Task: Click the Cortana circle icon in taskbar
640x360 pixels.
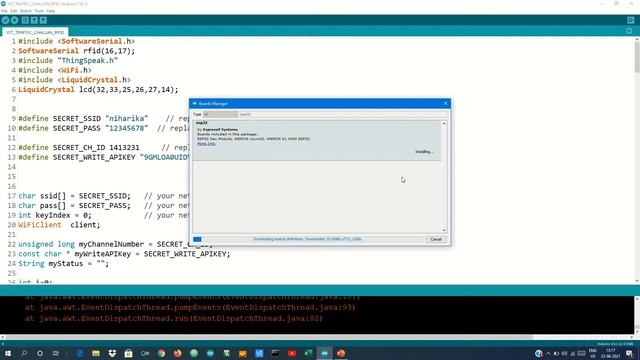Action: coord(40,353)
